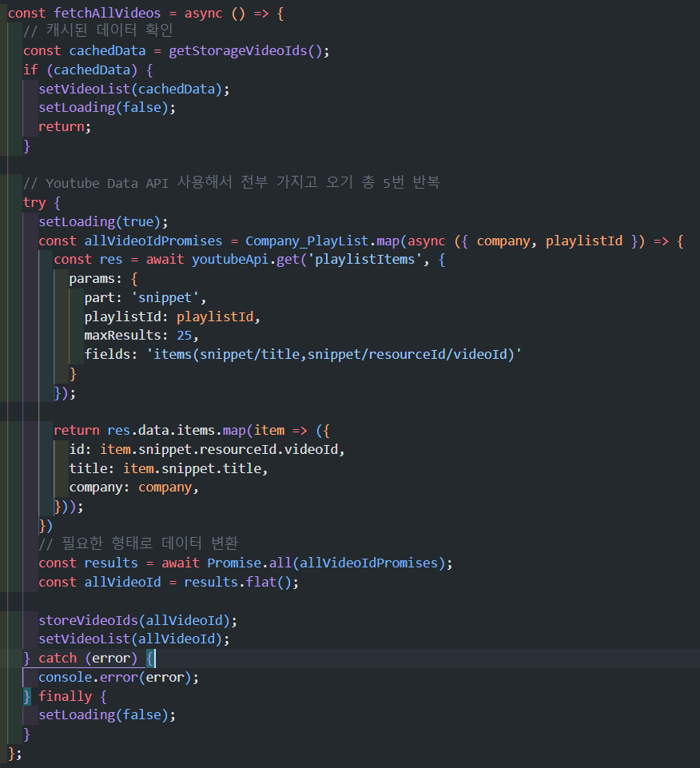Click the standalone 'return;' statement
The width and height of the screenshot is (700, 768).
click(65, 127)
